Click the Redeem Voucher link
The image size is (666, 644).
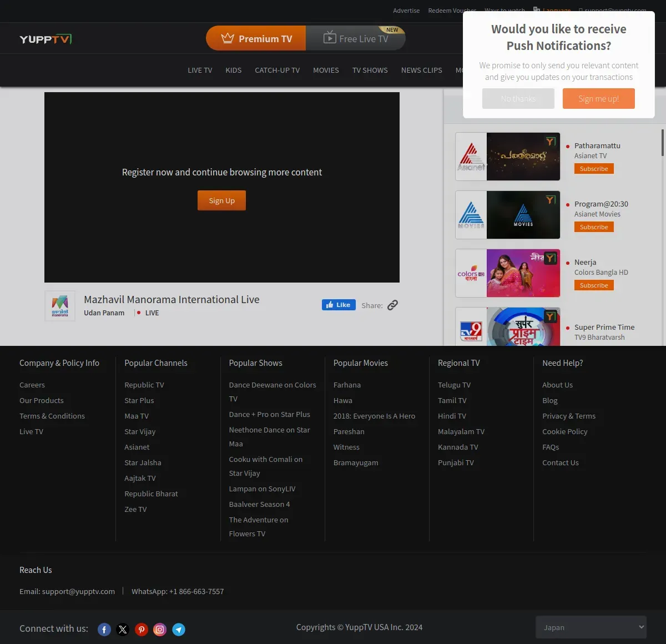coord(452,11)
